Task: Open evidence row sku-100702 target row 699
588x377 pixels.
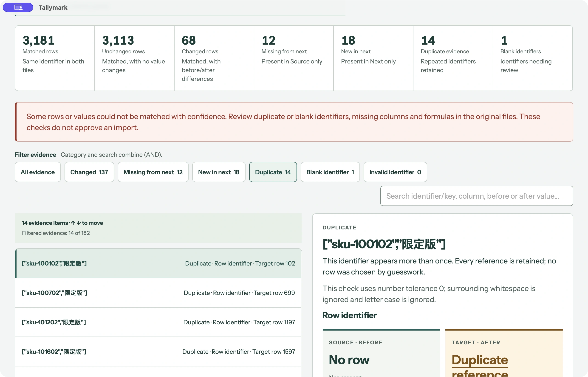Action: click(158, 293)
